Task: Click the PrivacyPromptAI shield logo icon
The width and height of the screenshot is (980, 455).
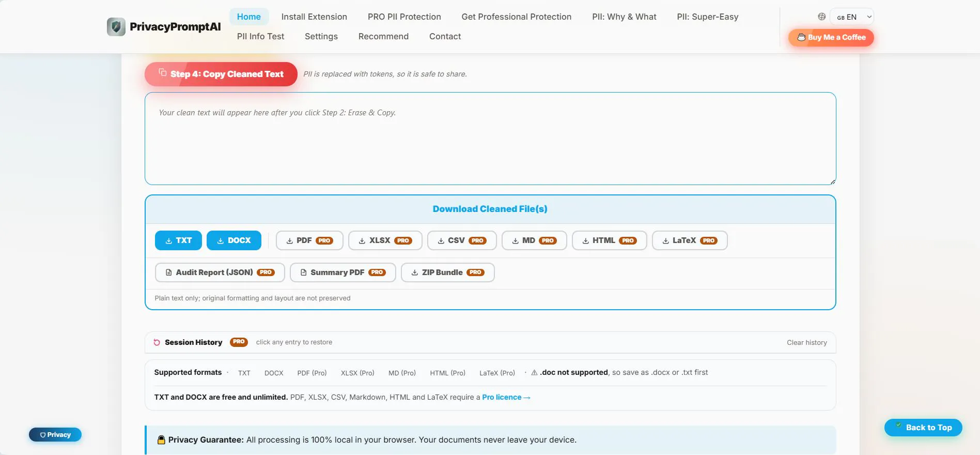Action: pyautogui.click(x=116, y=27)
